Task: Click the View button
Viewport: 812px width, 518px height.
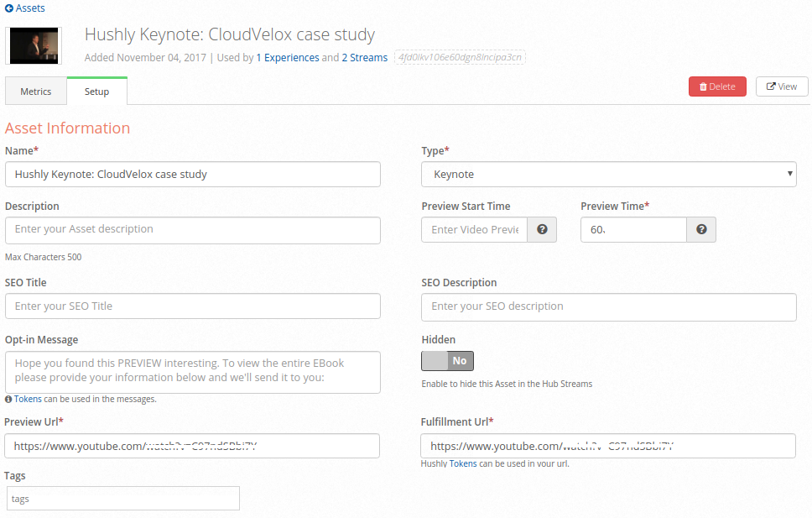Action: (782, 86)
